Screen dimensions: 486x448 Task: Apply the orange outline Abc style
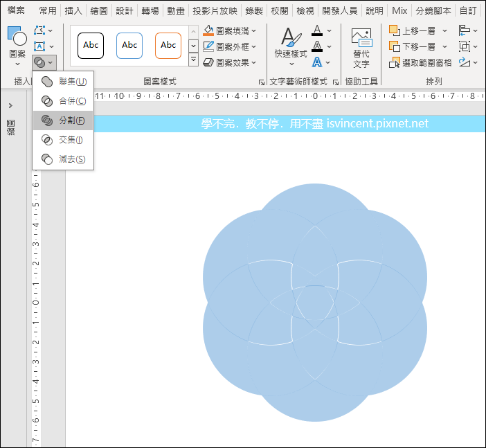pos(168,46)
